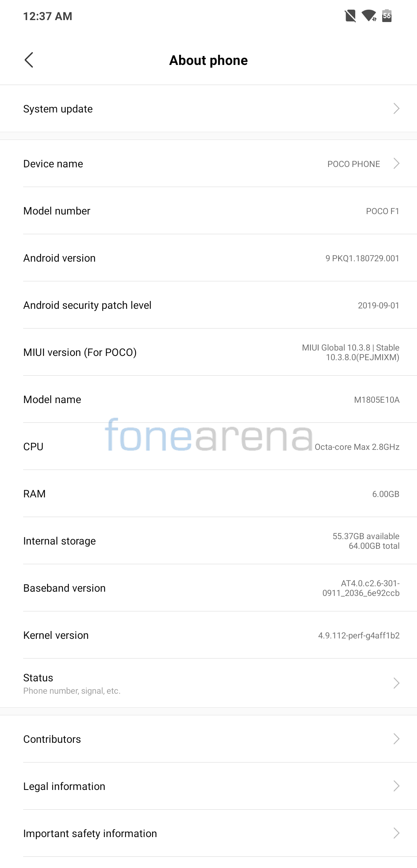
Task: Open Important safety information chevron
Action: coord(396,833)
